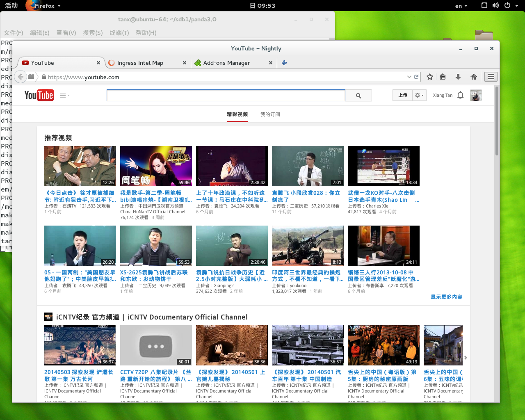Click the volume speaker icon in top bar
525x420 pixels.
click(x=495, y=5)
